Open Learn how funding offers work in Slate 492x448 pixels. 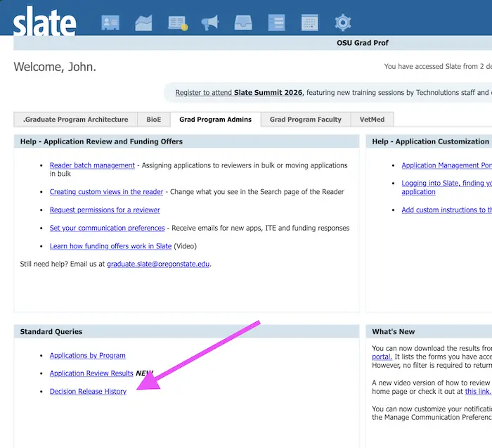(110, 246)
